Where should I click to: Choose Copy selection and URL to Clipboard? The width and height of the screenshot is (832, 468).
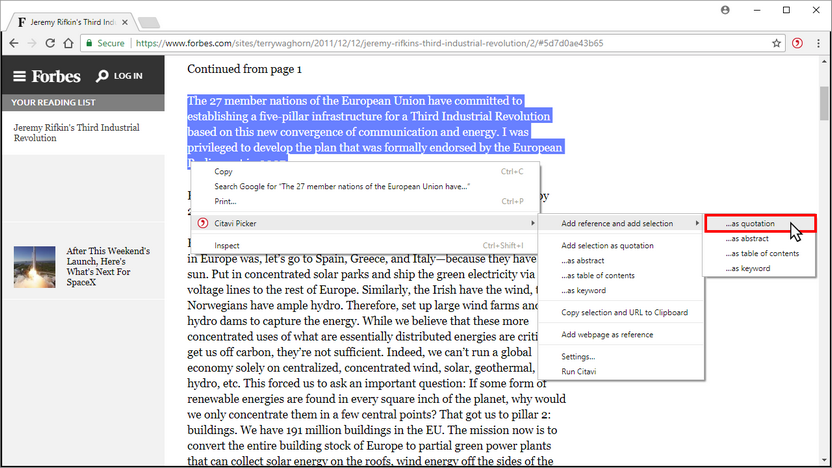click(x=621, y=313)
